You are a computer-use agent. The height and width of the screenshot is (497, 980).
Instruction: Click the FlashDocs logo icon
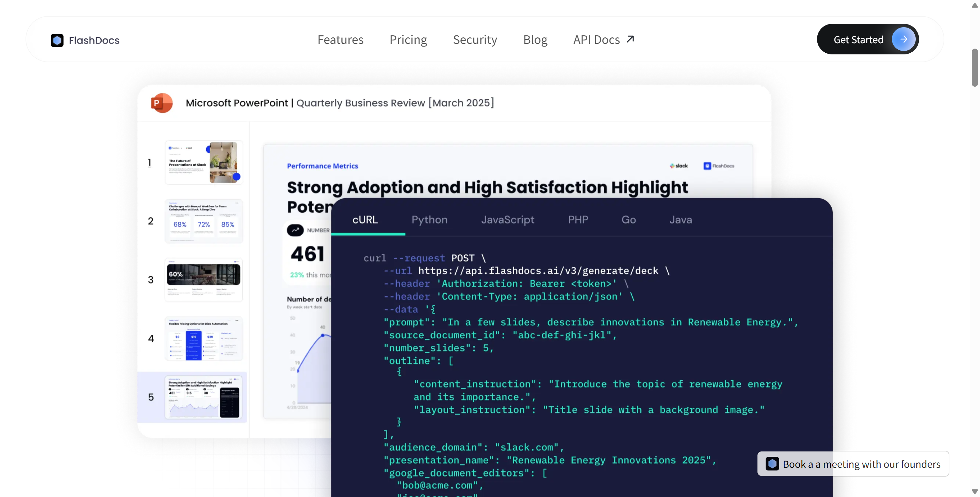57,40
